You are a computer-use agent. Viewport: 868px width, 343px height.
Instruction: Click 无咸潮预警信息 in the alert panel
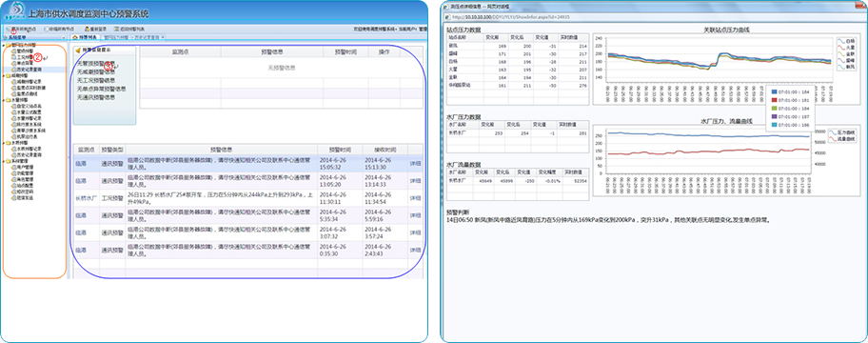(x=96, y=71)
